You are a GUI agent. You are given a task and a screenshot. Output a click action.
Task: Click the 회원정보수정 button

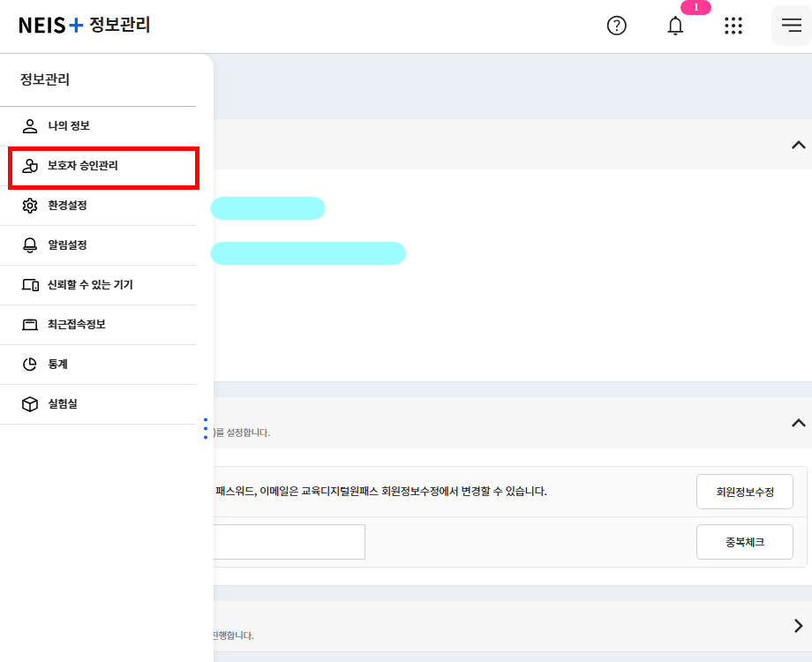[744, 491]
